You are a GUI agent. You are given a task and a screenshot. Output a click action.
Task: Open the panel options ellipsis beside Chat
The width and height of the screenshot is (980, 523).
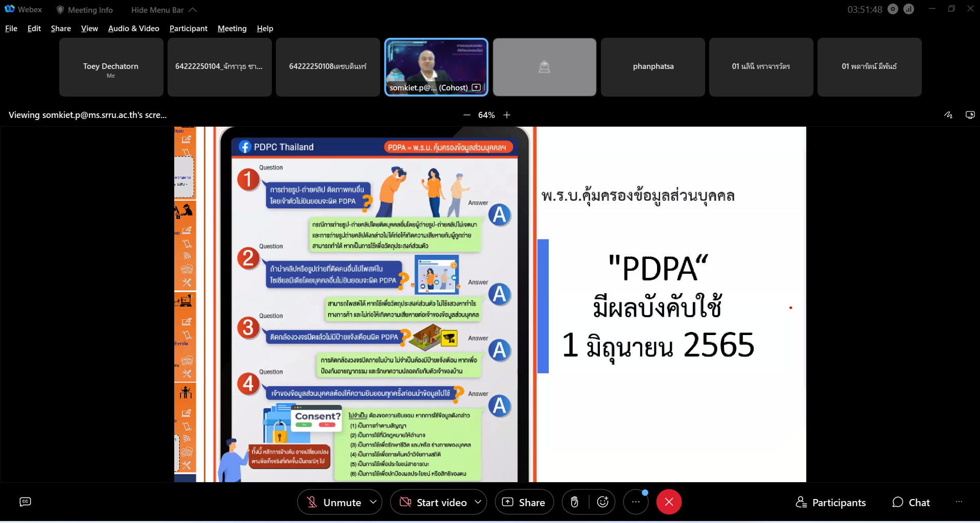tap(959, 502)
